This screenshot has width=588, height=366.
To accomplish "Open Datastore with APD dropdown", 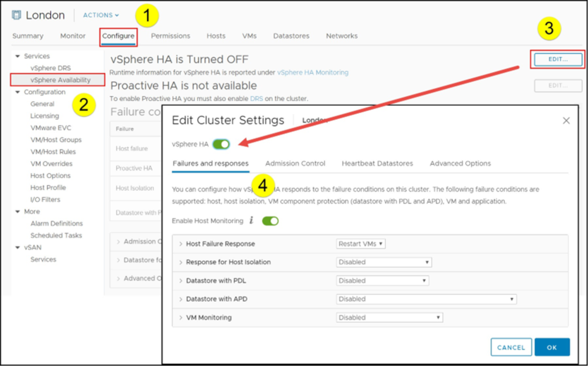I will [426, 299].
